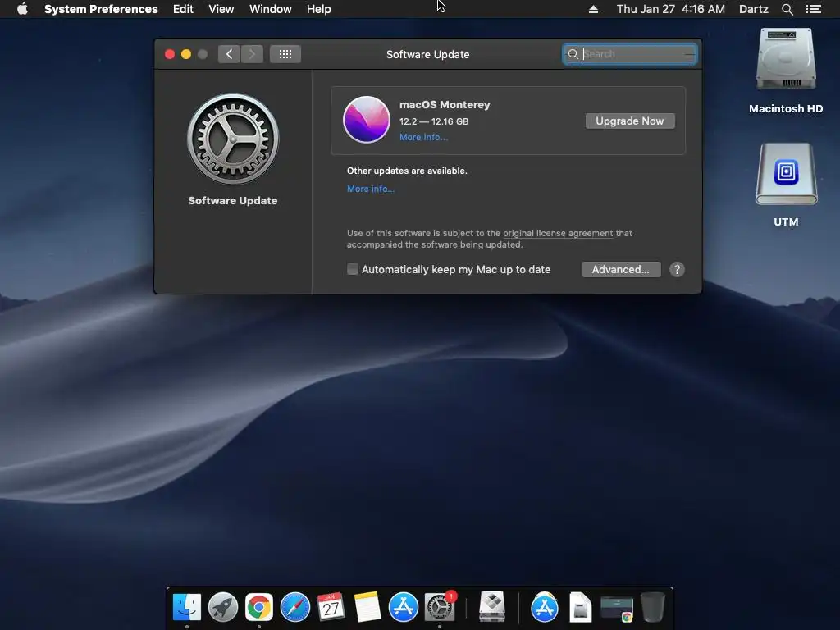The height and width of the screenshot is (630, 840).
Task: Open Safari compass icon in dock
Action: pos(295,608)
